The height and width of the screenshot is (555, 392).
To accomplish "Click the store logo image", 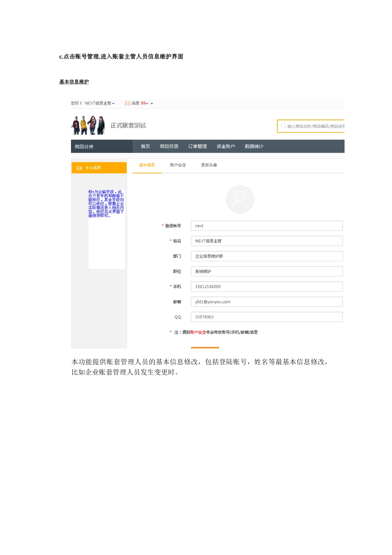I will click(x=88, y=125).
